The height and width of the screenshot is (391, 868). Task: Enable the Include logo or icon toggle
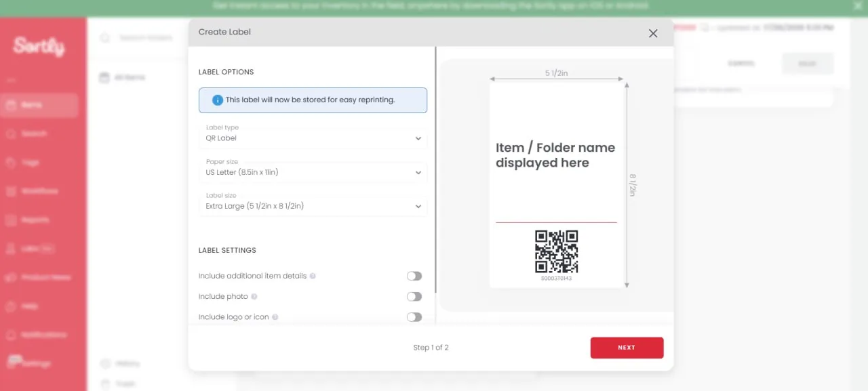coord(414,316)
